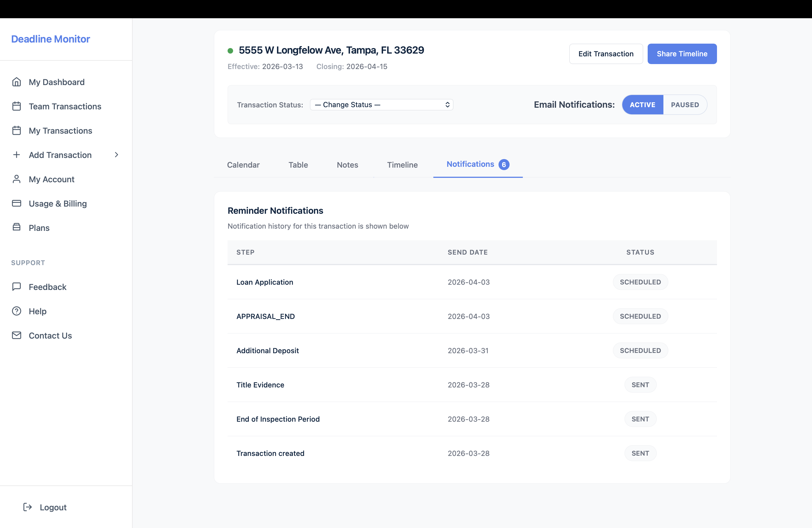Switch to the Calendar tab

[x=243, y=165]
